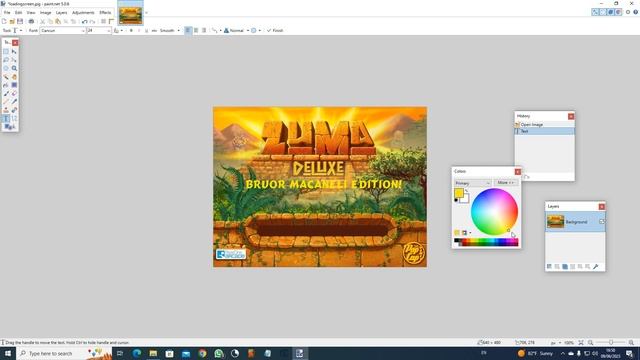Click the Save icon in toolbar

[20, 21]
